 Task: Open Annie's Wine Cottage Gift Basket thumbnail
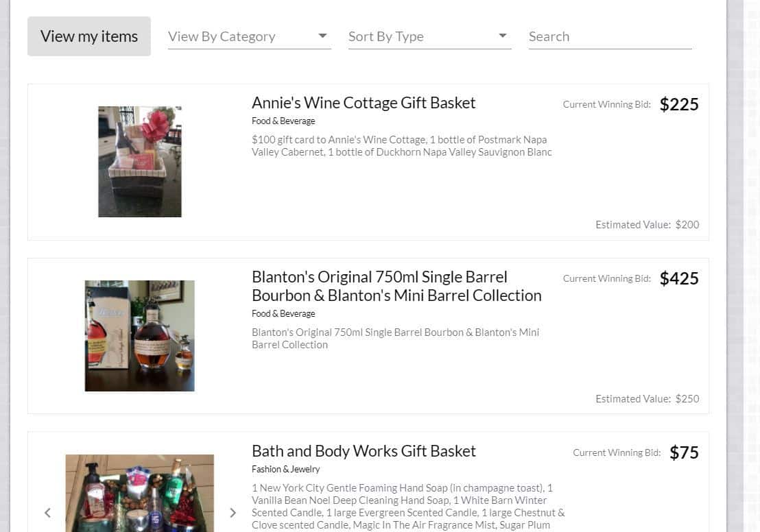click(140, 161)
